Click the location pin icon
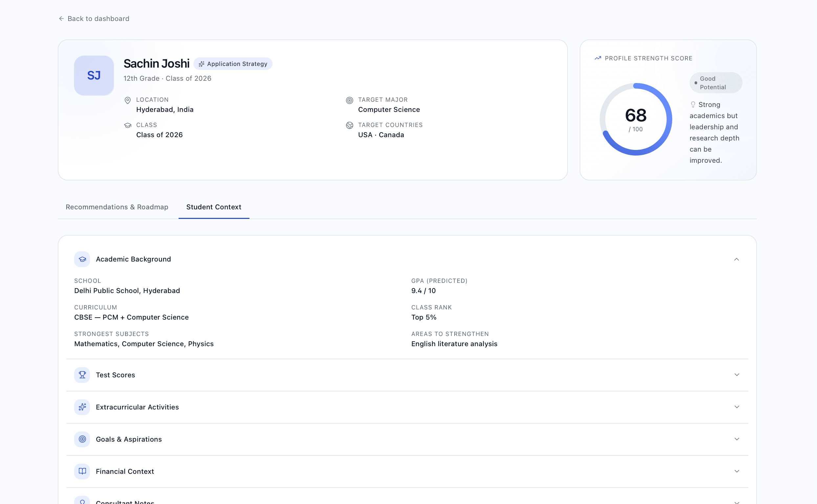This screenshot has height=504, width=817. tap(128, 100)
